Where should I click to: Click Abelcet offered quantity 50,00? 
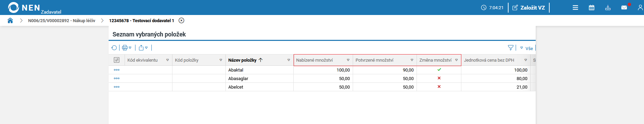(345, 87)
